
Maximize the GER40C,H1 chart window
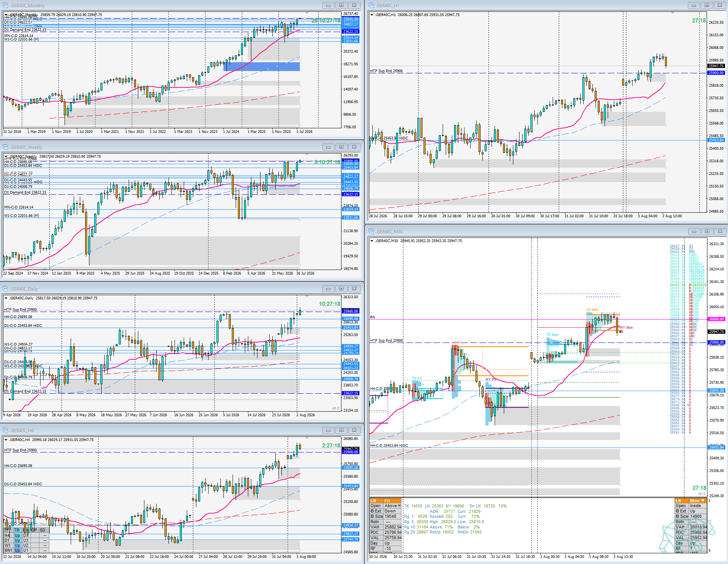pos(707,5)
